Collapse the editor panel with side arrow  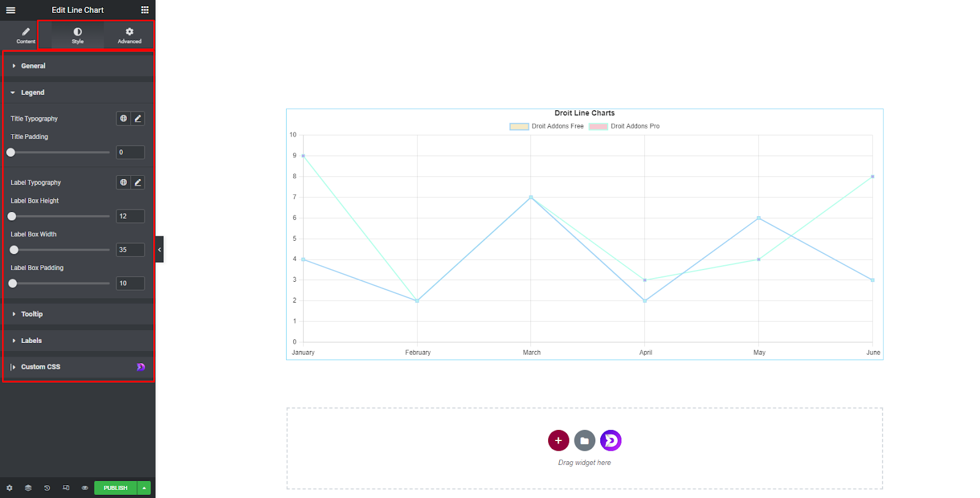[x=159, y=249]
